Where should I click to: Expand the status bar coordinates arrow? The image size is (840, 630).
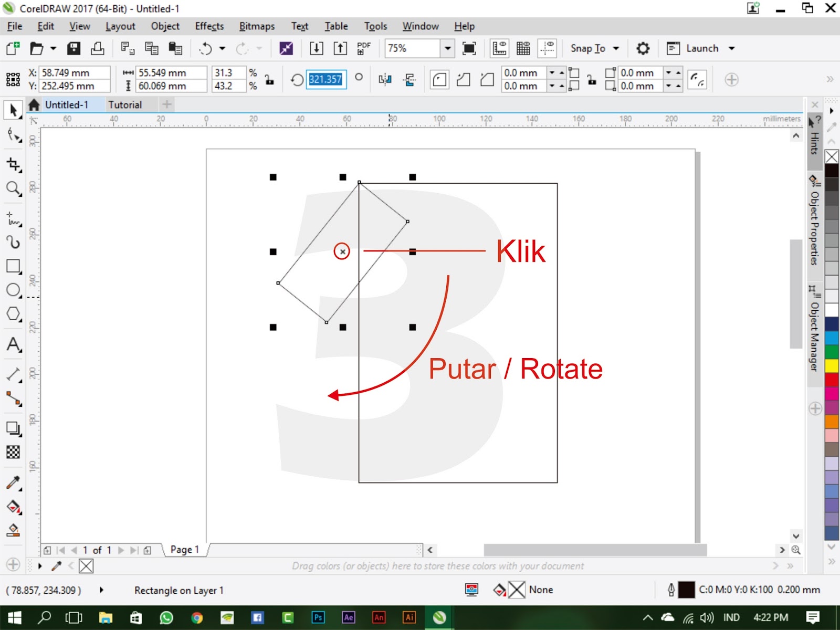coord(101,590)
